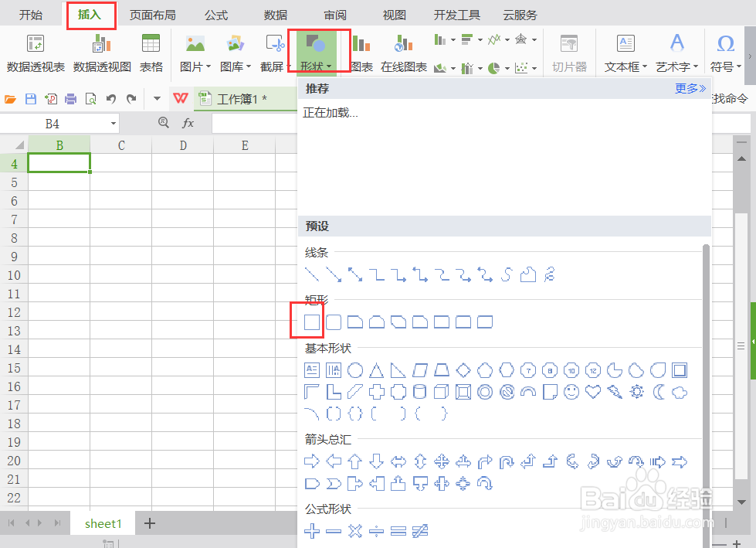Select the cylinder (can) shape

[420, 392]
